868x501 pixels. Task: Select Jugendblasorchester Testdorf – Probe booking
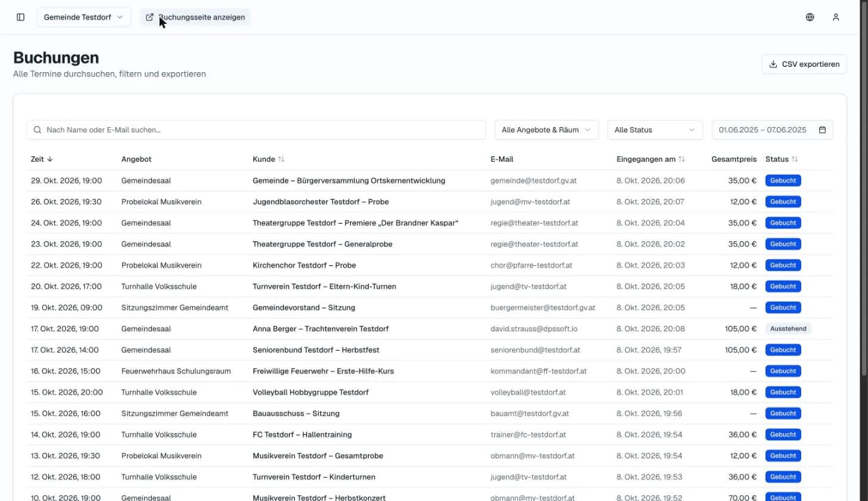pyautogui.click(x=321, y=202)
